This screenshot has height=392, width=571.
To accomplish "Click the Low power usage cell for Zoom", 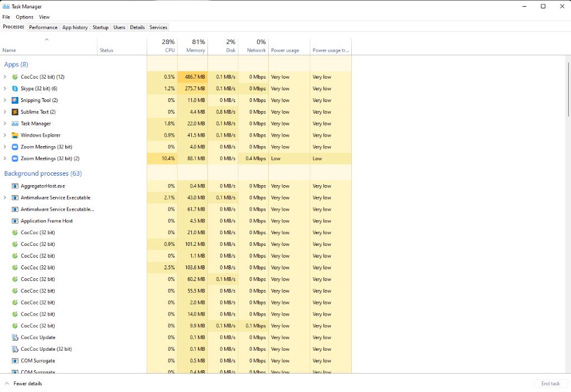I will point(289,158).
